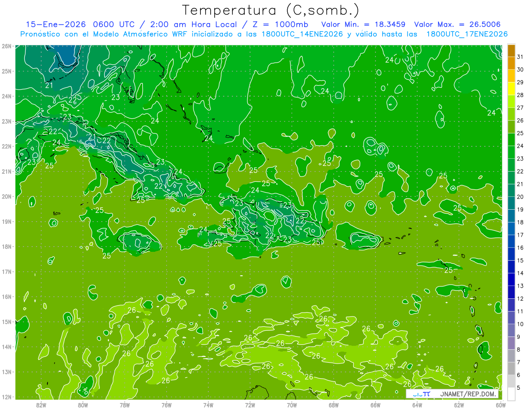The height and width of the screenshot is (411, 532).
Task: Click the "21N" latitude axis label
Action: click(x=7, y=171)
